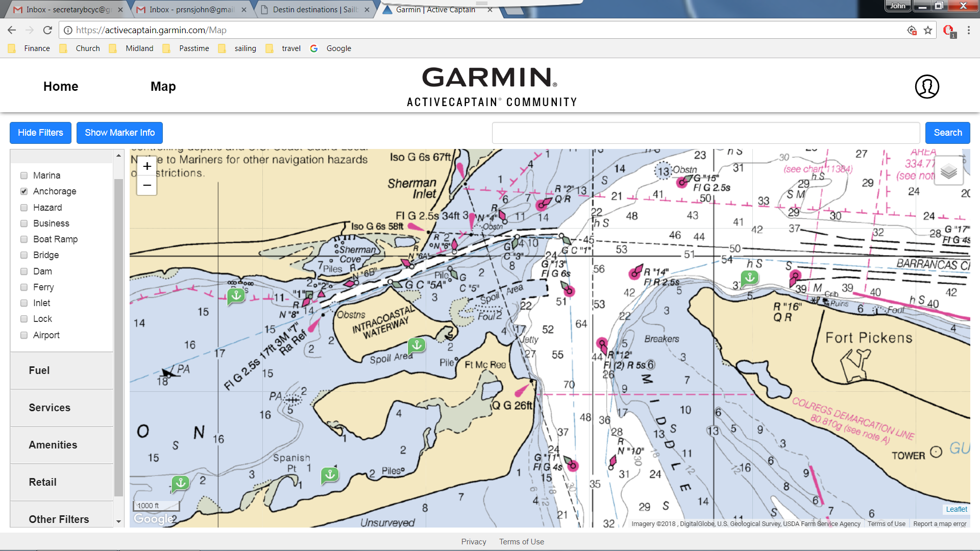This screenshot has width=980, height=551.
Task: Open the Leaflet attribution link
Action: pos(957,509)
